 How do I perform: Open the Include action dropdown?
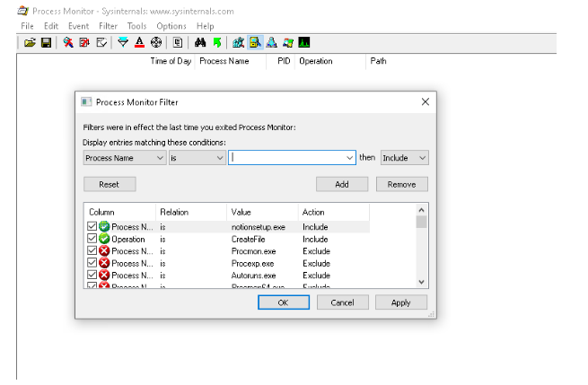[404, 158]
